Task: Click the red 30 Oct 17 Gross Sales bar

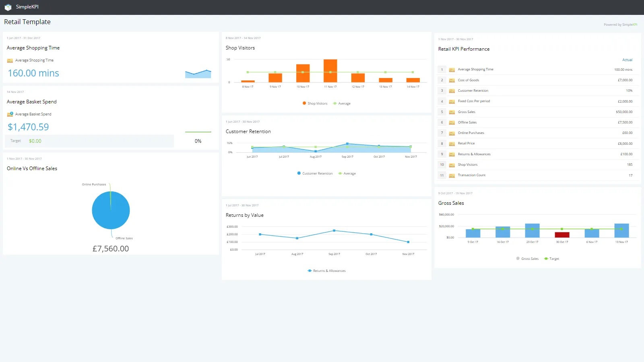Action: click(562, 235)
